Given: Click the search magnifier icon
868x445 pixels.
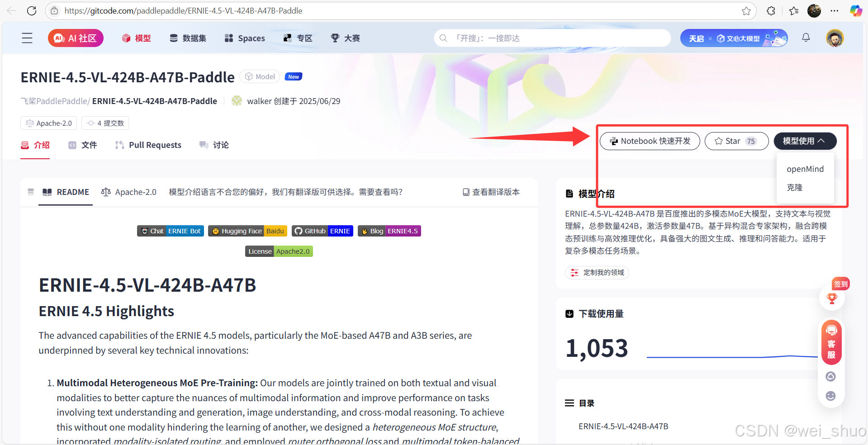Looking at the screenshot, I should (443, 38).
